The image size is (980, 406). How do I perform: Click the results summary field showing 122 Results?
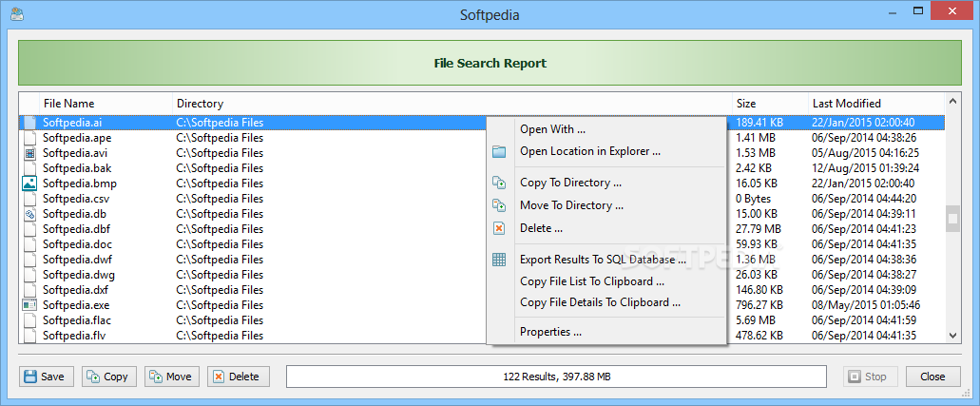click(x=556, y=377)
